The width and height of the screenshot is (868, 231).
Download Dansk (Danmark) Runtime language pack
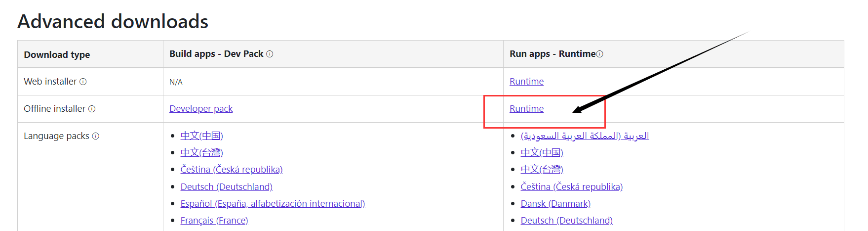click(555, 204)
